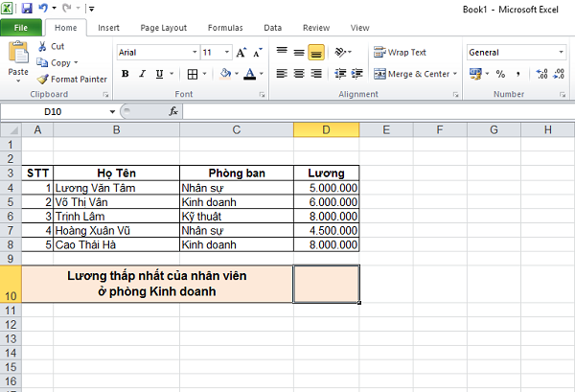Click the Accounting Number Format icon
575x392 pixels.
tap(476, 74)
